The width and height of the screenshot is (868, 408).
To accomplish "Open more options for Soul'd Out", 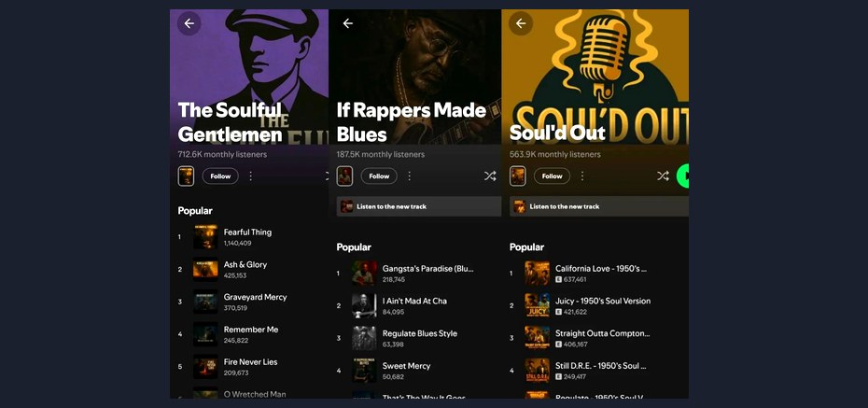I will pyautogui.click(x=582, y=176).
